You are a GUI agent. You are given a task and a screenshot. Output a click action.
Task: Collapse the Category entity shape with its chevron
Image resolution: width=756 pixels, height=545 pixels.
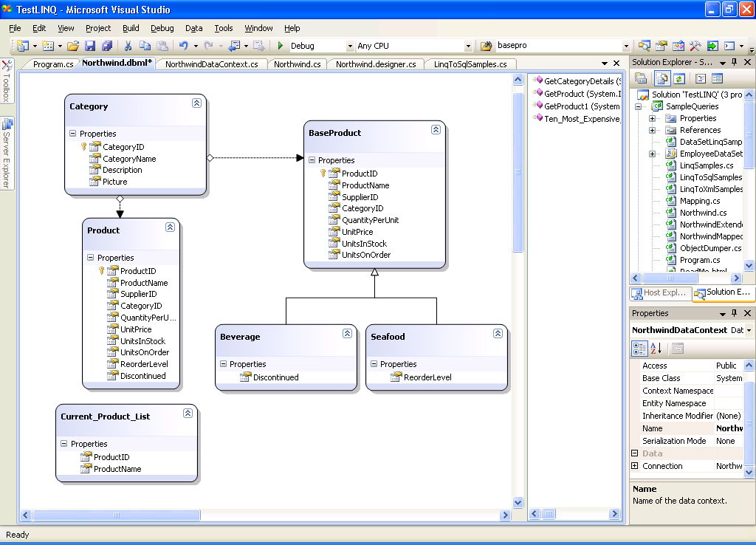point(196,103)
